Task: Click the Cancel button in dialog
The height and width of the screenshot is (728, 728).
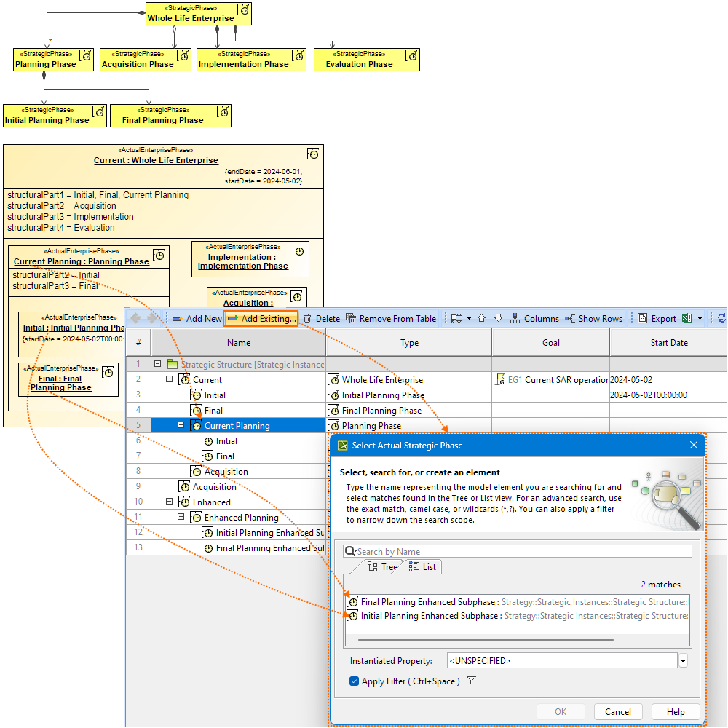Action: pos(618,712)
